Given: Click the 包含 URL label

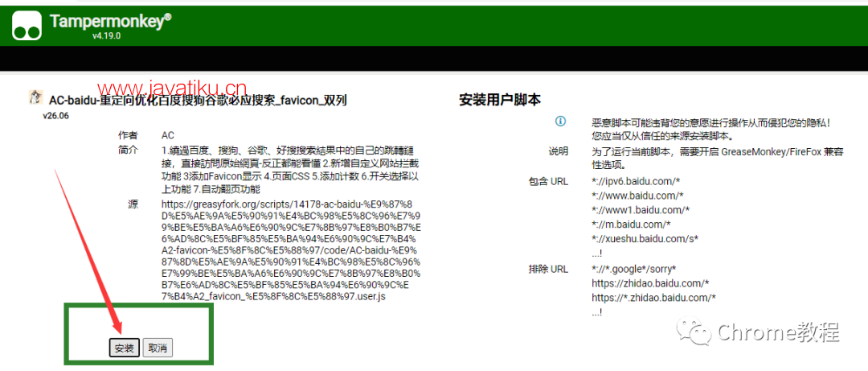Looking at the screenshot, I should [x=548, y=181].
